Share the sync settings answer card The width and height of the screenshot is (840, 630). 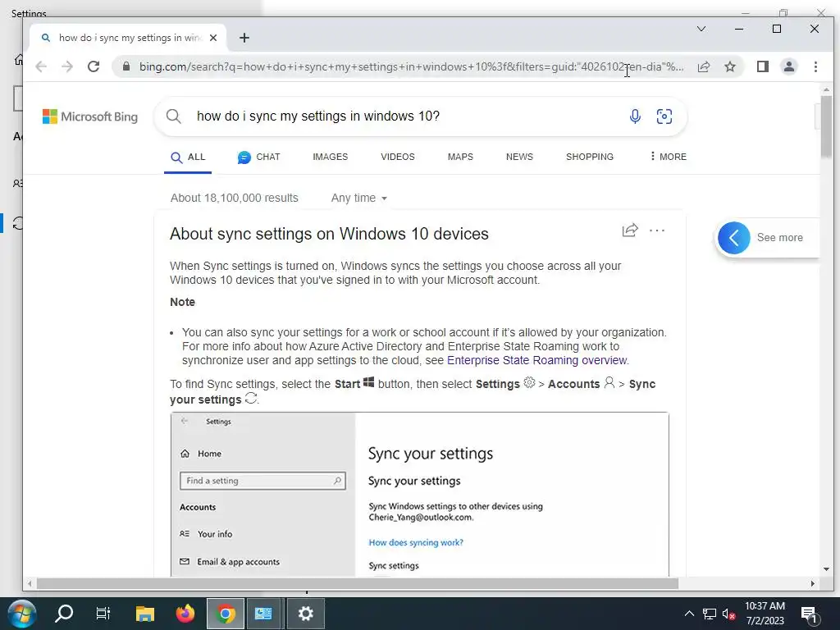pos(630,231)
